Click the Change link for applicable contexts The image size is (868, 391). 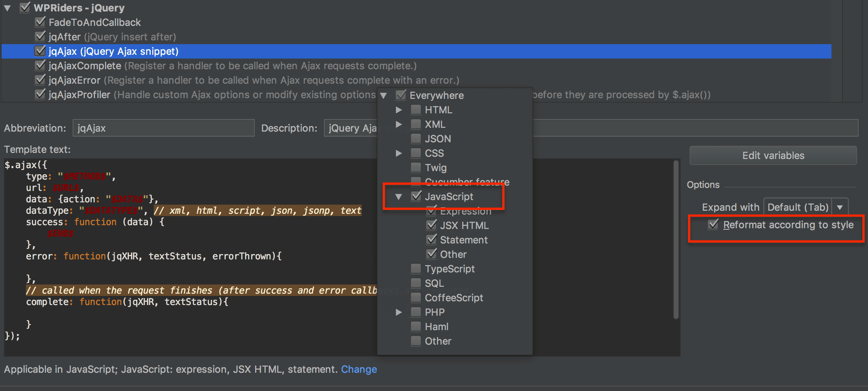[x=359, y=369]
